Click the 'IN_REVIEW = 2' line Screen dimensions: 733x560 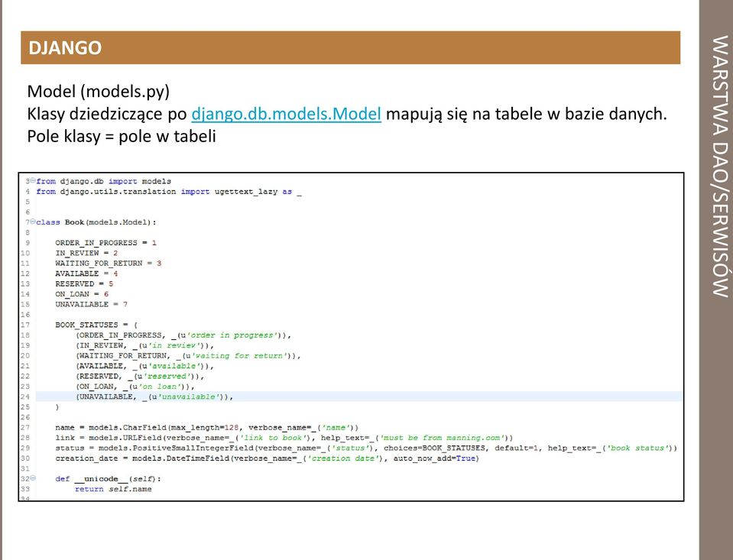tap(86, 254)
